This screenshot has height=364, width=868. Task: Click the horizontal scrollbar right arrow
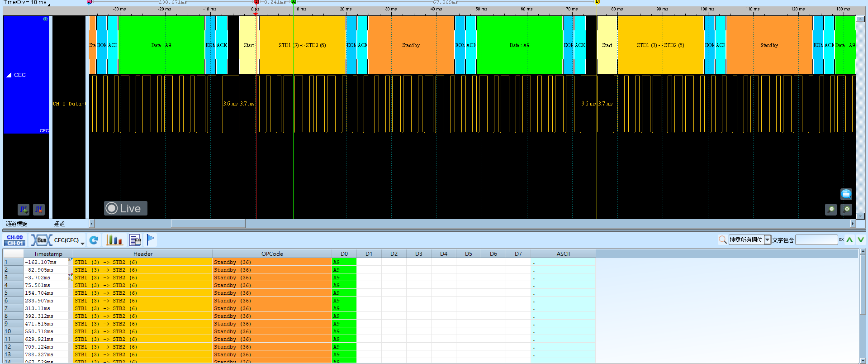pyautogui.click(x=853, y=224)
